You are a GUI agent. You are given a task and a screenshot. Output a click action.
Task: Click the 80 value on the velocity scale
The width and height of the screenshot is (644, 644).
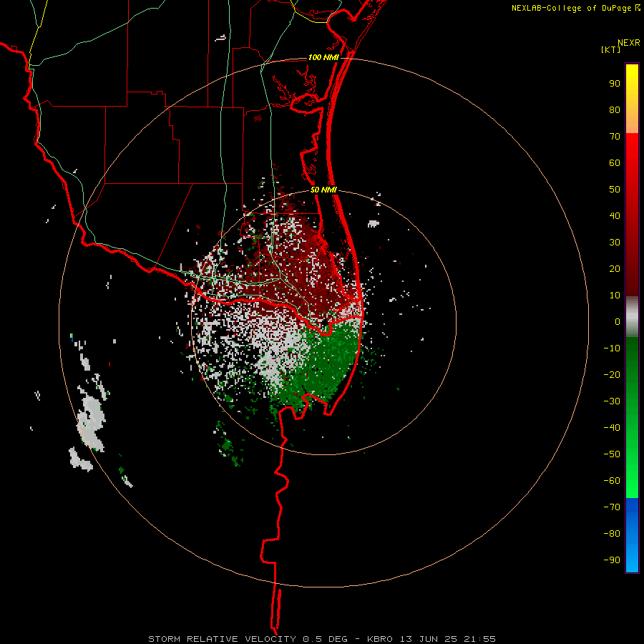[615, 110]
